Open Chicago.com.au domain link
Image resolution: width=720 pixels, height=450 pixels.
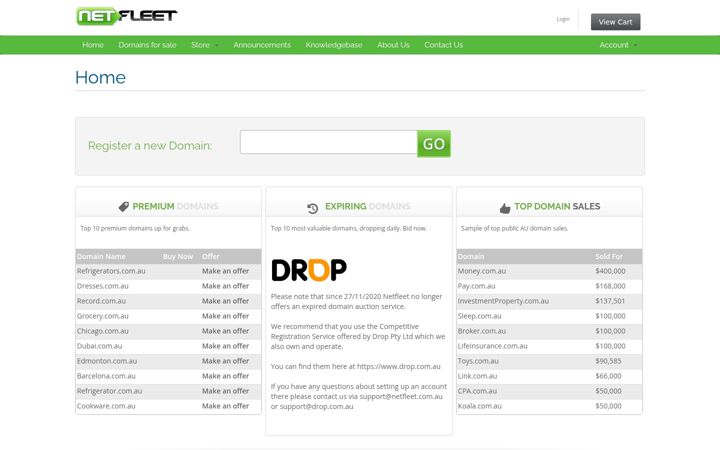103,331
